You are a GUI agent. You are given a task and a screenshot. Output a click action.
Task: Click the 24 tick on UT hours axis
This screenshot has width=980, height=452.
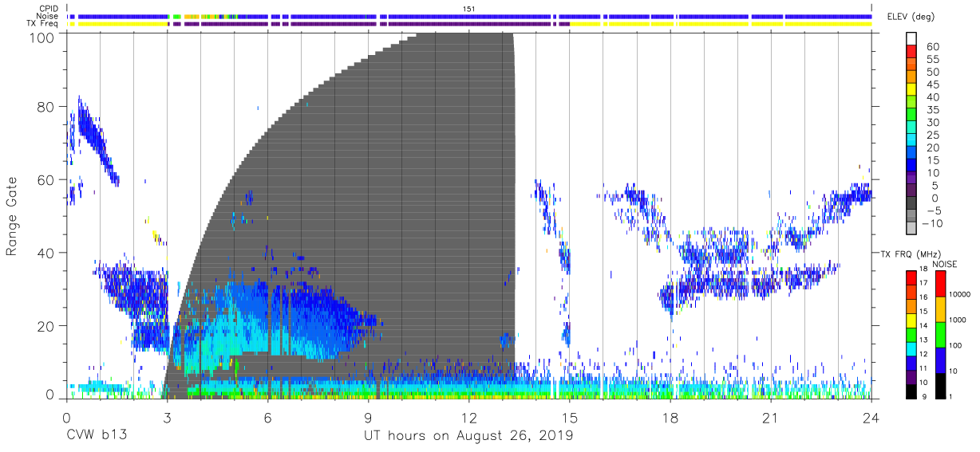pyautogui.click(x=871, y=417)
